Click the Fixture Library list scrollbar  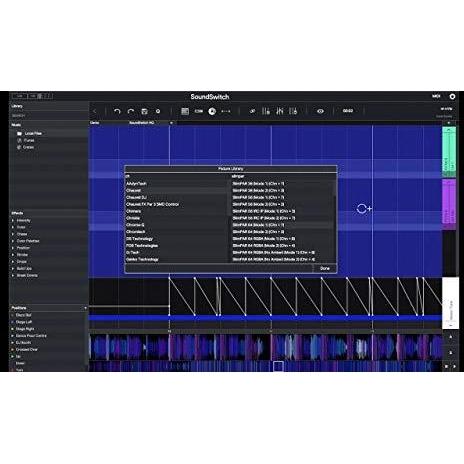335,190
